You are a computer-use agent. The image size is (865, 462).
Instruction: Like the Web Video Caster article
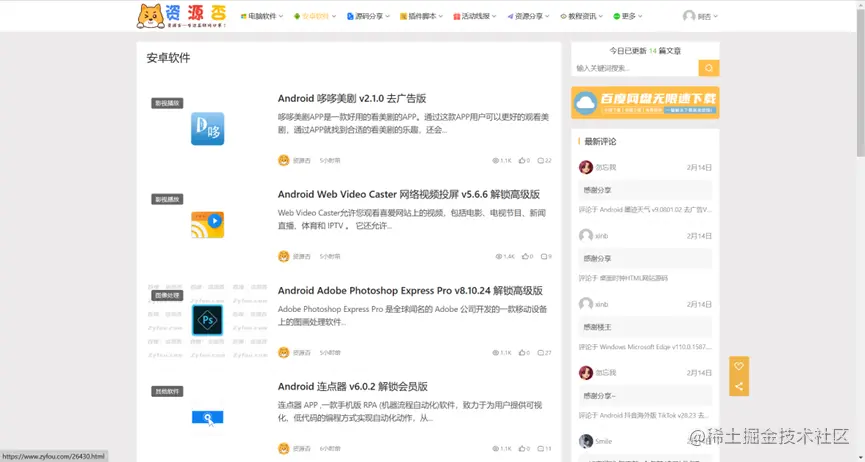527,257
